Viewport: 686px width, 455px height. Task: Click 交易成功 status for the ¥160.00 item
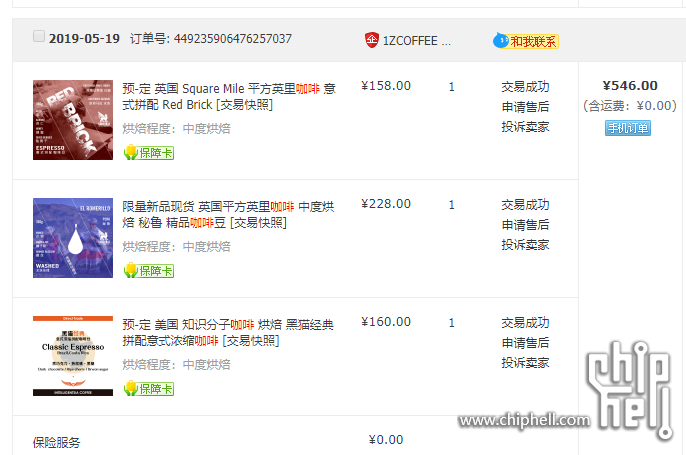click(525, 323)
